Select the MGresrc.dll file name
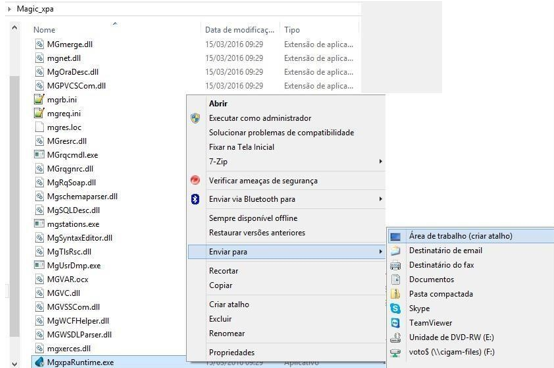The height and width of the screenshot is (368, 554). tap(67, 141)
